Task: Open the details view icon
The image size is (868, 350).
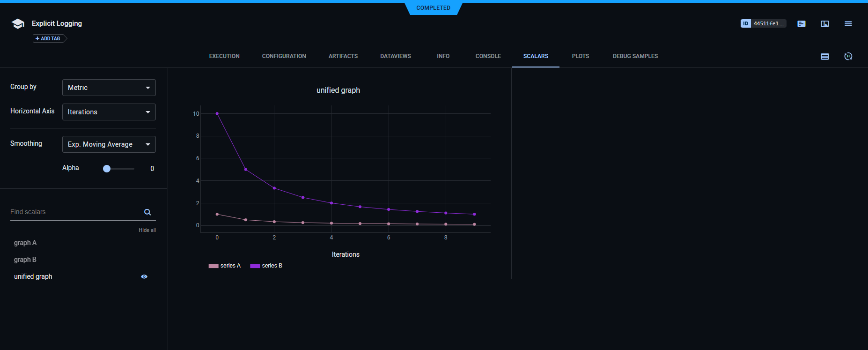Action: tap(801, 23)
